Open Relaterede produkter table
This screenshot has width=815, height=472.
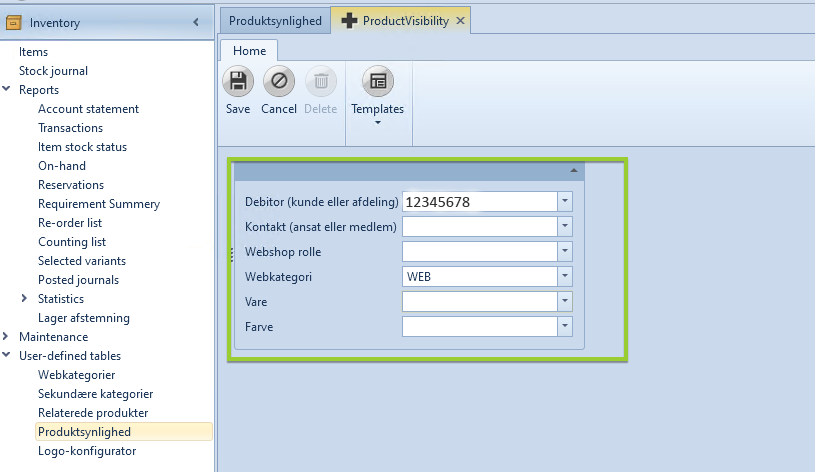click(93, 413)
